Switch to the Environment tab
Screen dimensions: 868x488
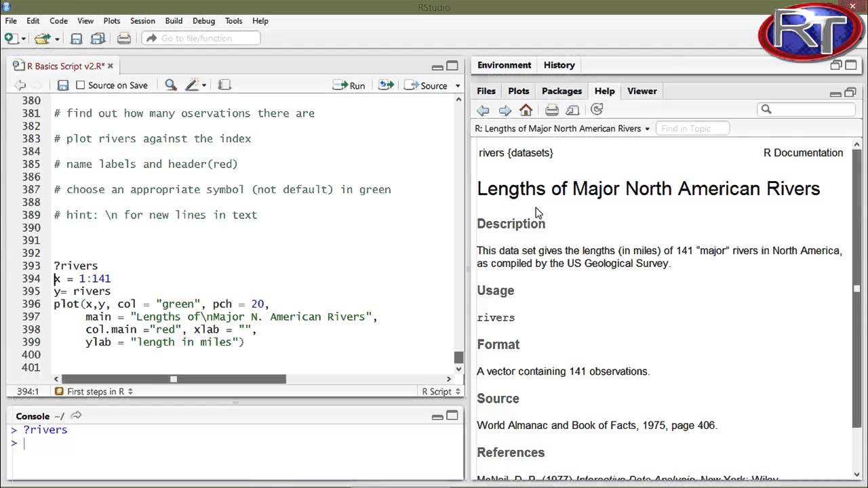tap(504, 65)
